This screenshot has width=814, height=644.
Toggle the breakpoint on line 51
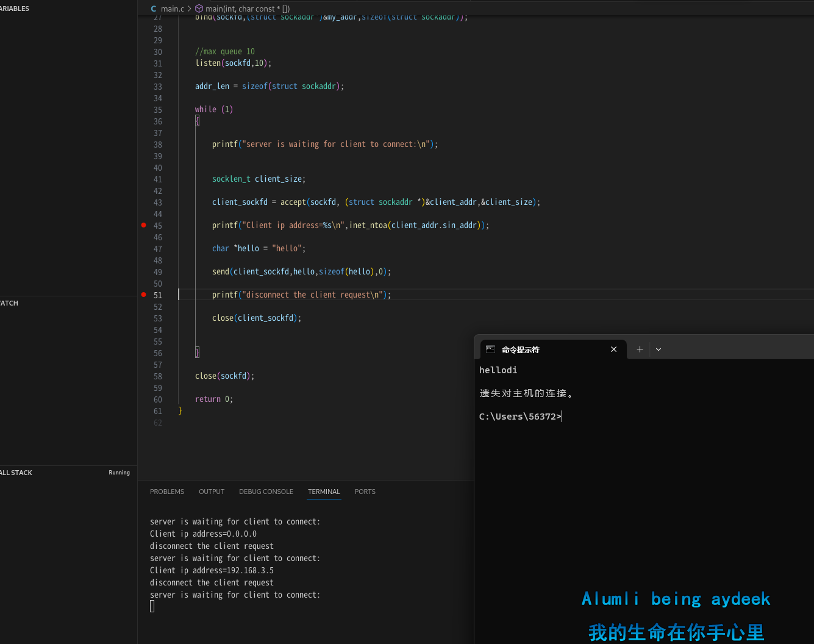point(144,295)
